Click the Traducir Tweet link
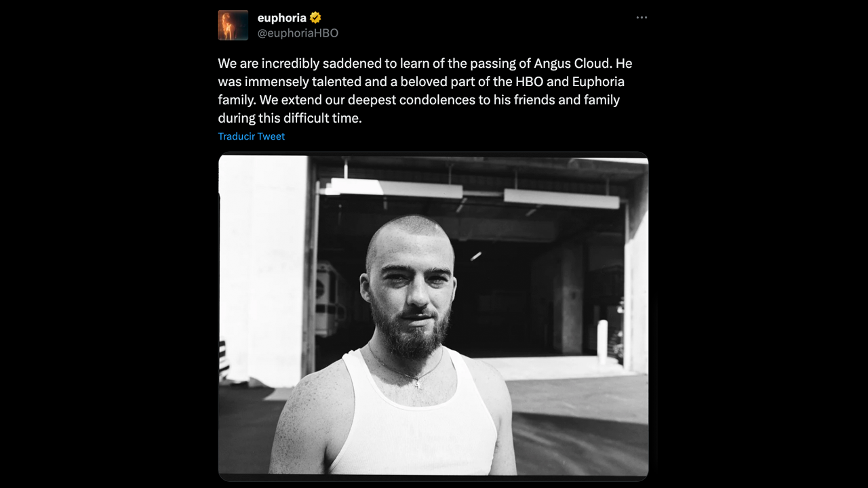The width and height of the screenshot is (868, 488). pos(251,136)
